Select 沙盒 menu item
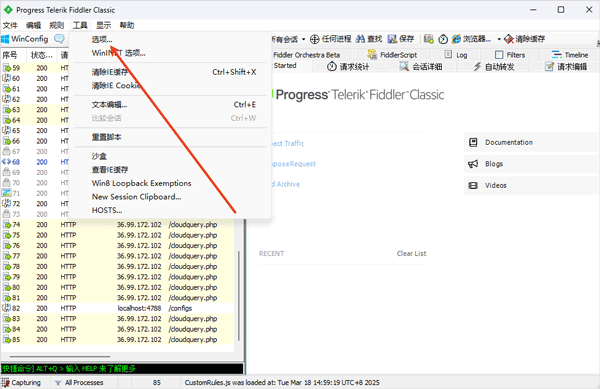Image resolution: width=600 pixels, height=389 pixels. click(x=99, y=156)
